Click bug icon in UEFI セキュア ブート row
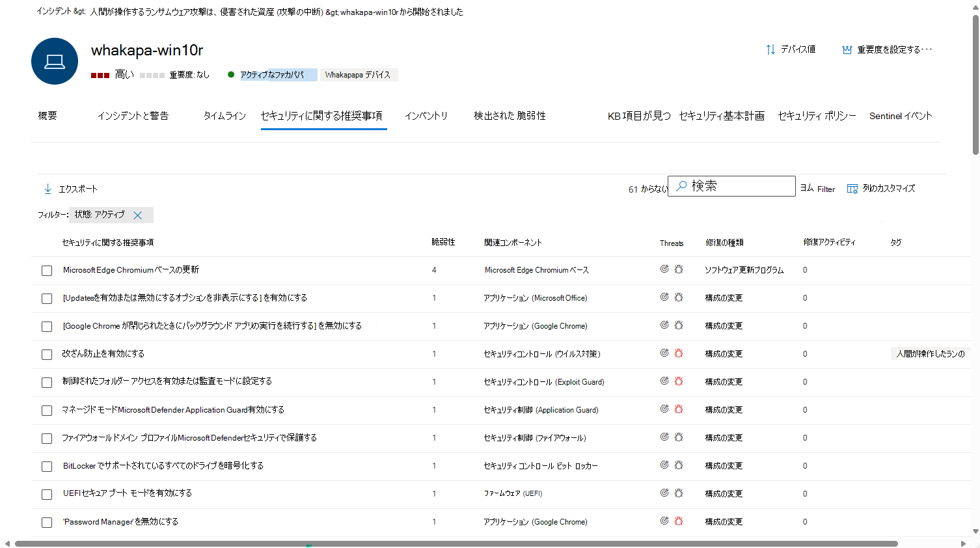980x548 pixels. [x=679, y=493]
